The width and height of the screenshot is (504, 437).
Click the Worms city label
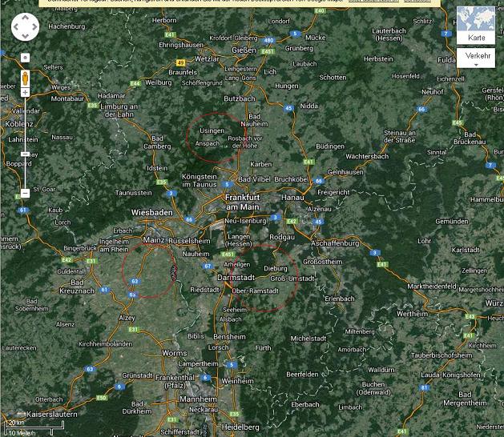coord(175,353)
